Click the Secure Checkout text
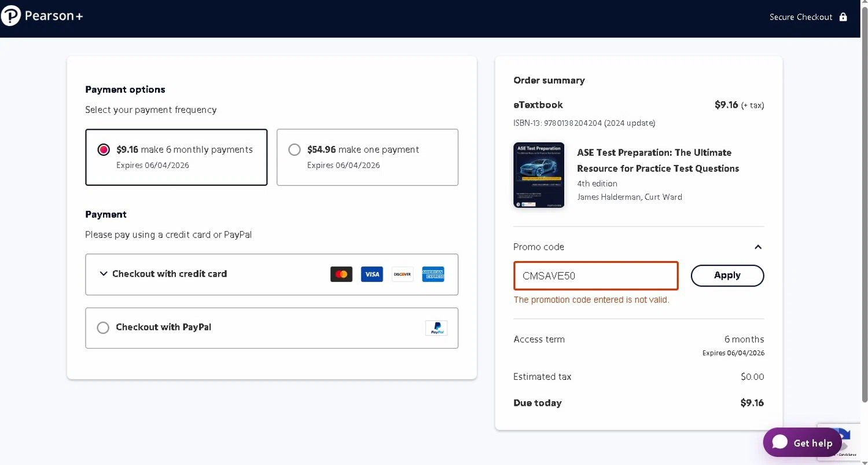Image resolution: width=868 pixels, height=465 pixels. (x=801, y=17)
